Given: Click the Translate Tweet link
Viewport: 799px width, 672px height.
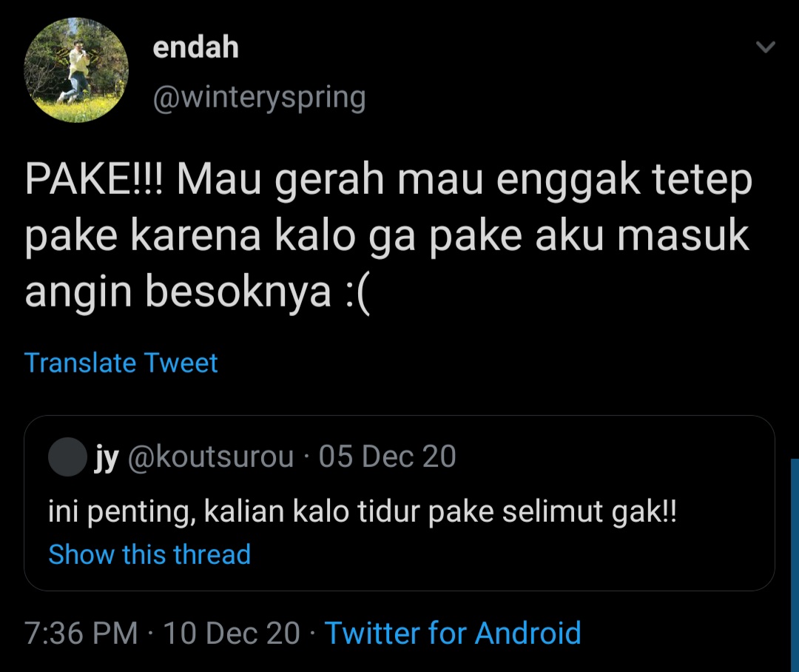Looking at the screenshot, I should [x=121, y=363].
